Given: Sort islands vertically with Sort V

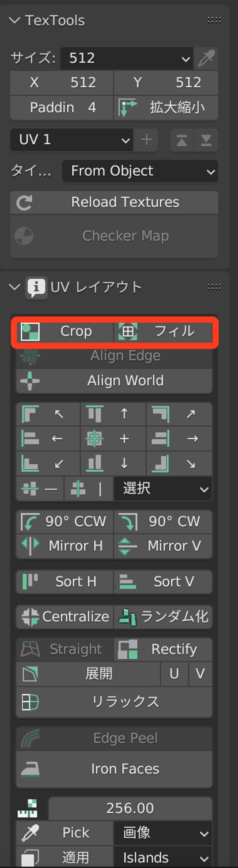Looking at the screenshot, I should point(163,581).
